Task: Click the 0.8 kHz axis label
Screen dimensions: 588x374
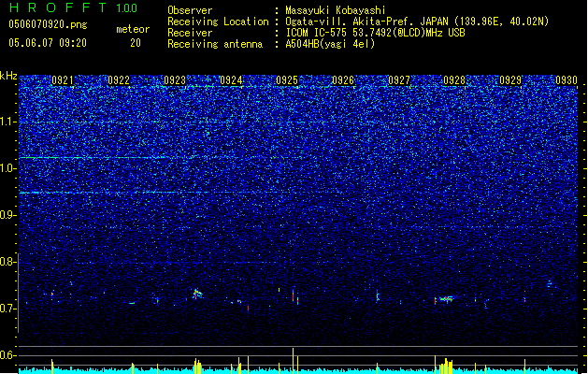Action: pyautogui.click(x=8, y=262)
